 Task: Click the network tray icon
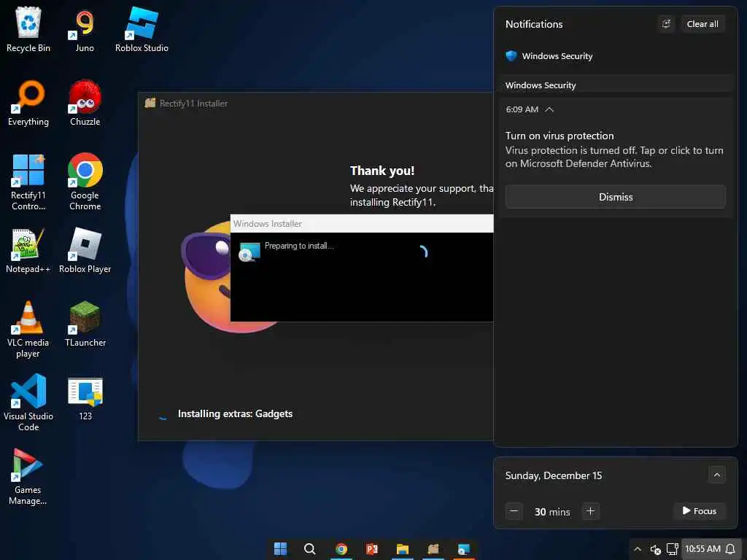click(672, 549)
